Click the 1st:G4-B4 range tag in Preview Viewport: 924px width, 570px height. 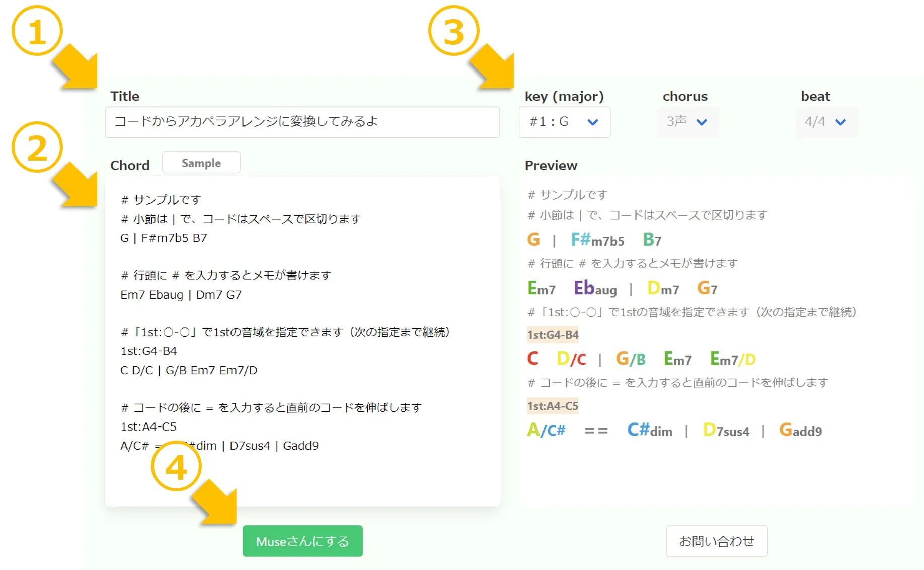coord(553,335)
